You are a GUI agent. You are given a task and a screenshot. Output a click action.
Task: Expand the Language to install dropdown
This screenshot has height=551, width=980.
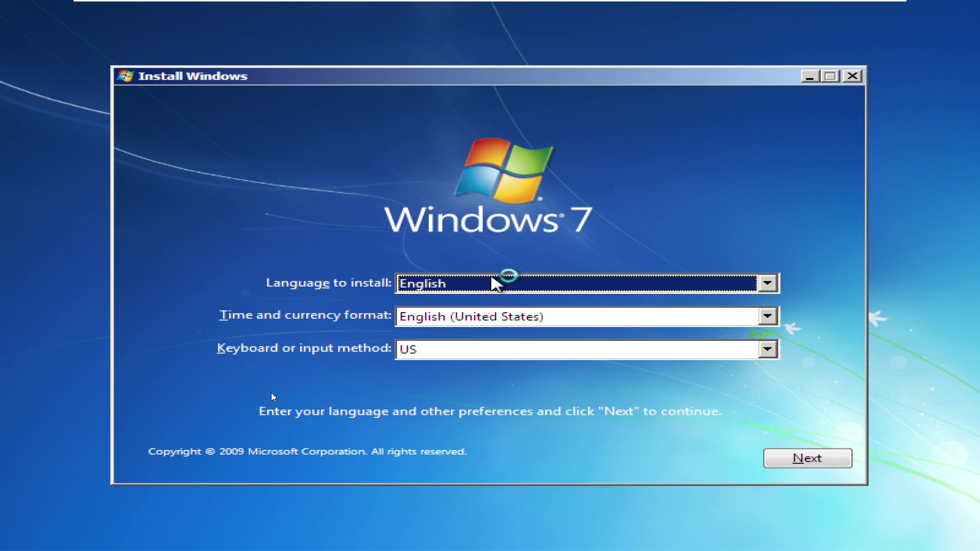pos(767,283)
